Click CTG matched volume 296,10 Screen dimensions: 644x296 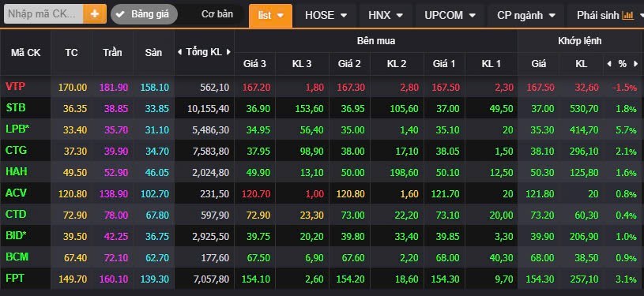click(x=584, y=152)
